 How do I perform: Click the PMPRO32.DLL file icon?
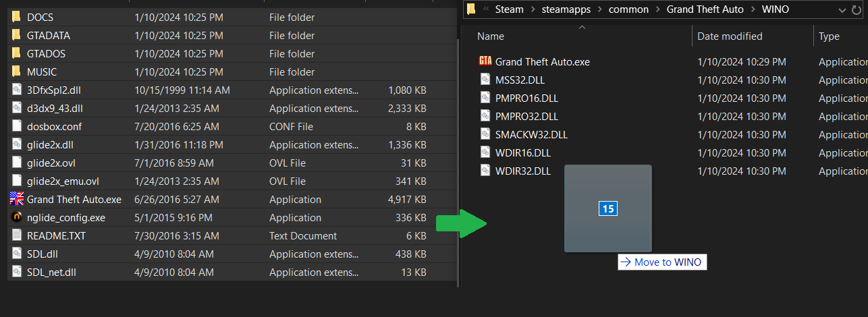click(x=485, y=116)
